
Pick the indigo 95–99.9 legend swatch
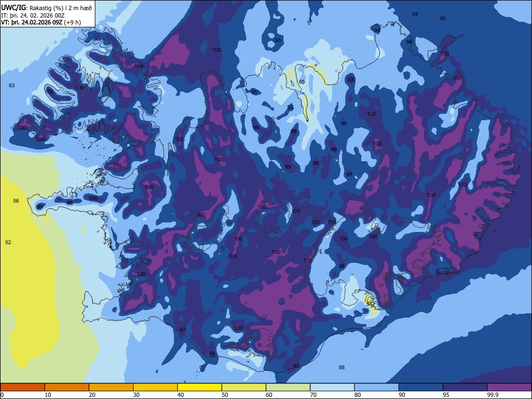(x=465, y=387)
